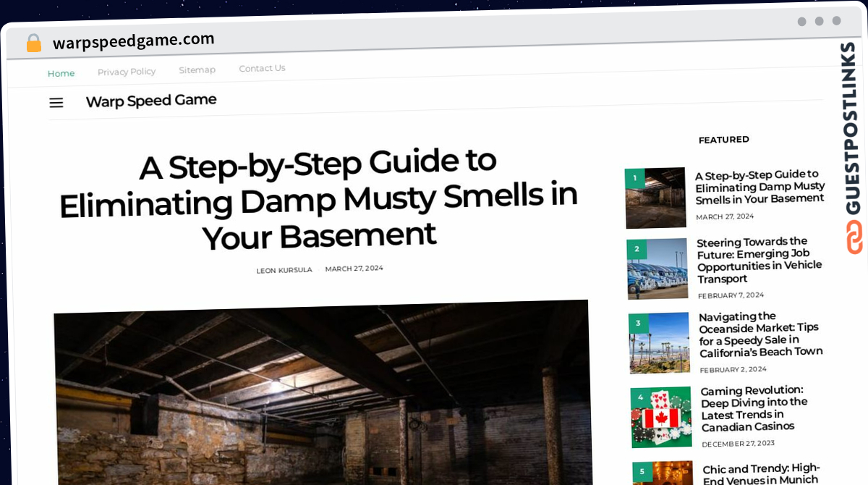The height and width of the screenshot is (485, 868).
Task: Open the Home menu item
Action: 61,73
